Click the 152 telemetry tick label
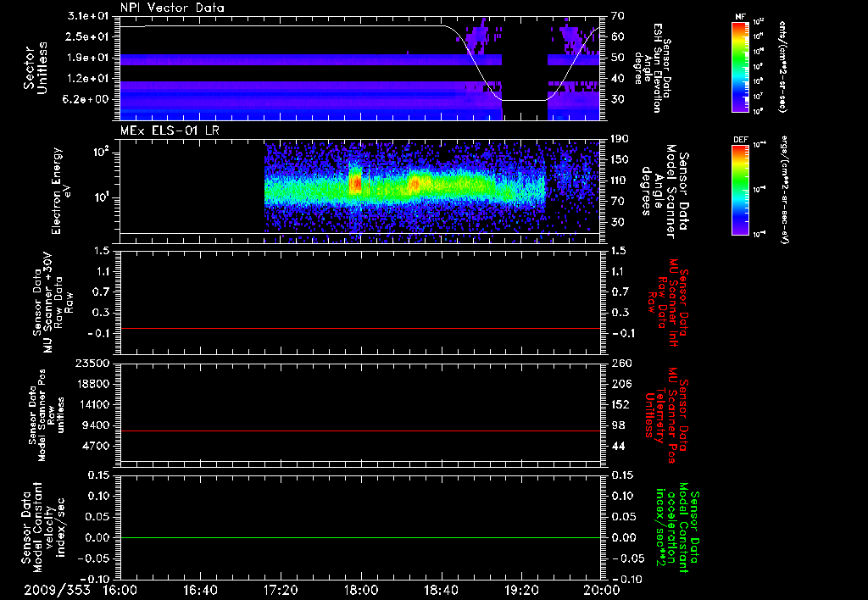The width and height of the screenshot is (868, 600). 620,405
